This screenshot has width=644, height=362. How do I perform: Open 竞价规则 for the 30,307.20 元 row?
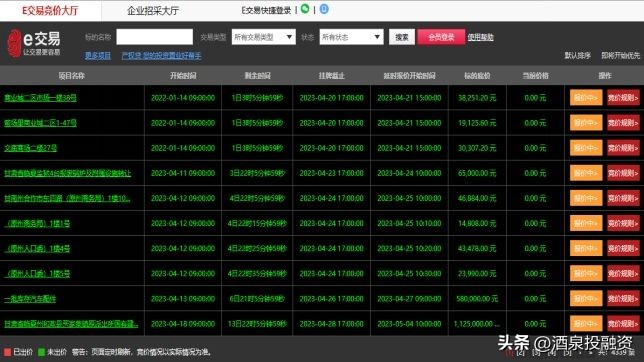[x=623, y=148]
